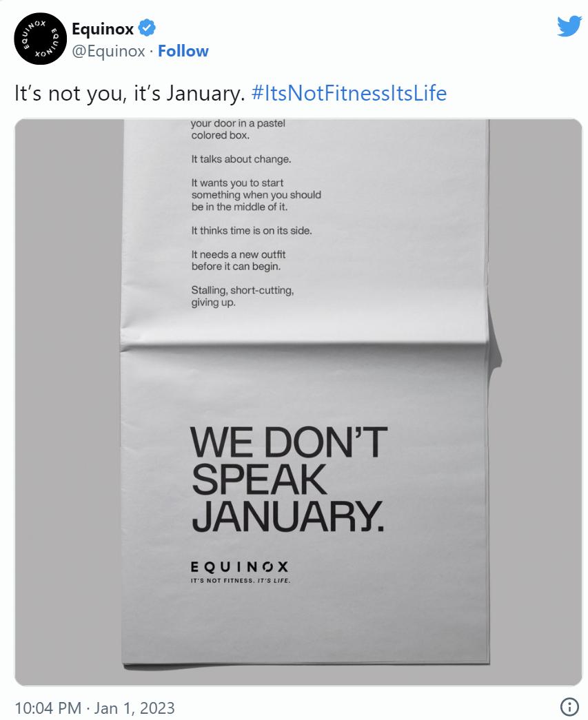Click the "It's not you, it's January." text

[130, 93]
